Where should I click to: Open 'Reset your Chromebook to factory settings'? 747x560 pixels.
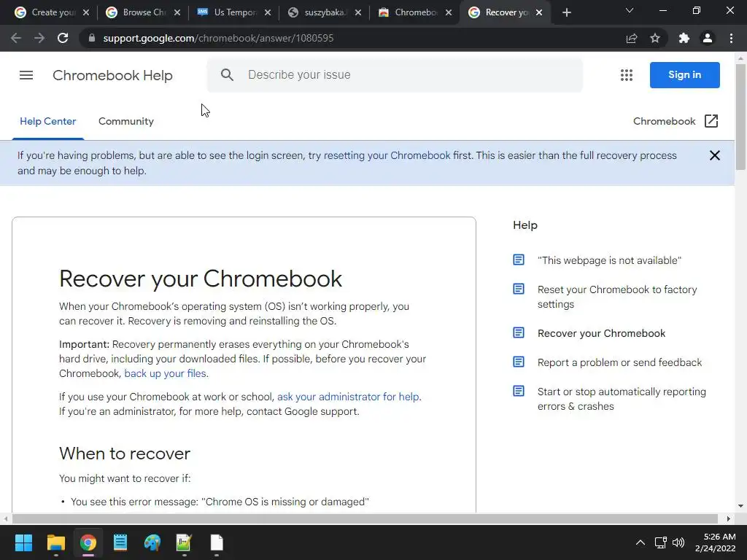coord(617,297)
